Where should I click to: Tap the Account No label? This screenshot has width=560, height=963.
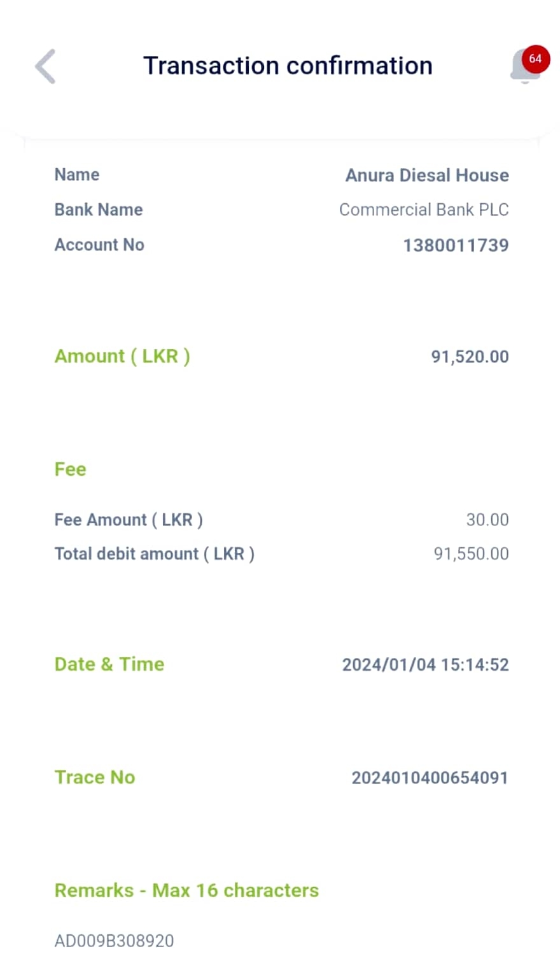[99, 245]
